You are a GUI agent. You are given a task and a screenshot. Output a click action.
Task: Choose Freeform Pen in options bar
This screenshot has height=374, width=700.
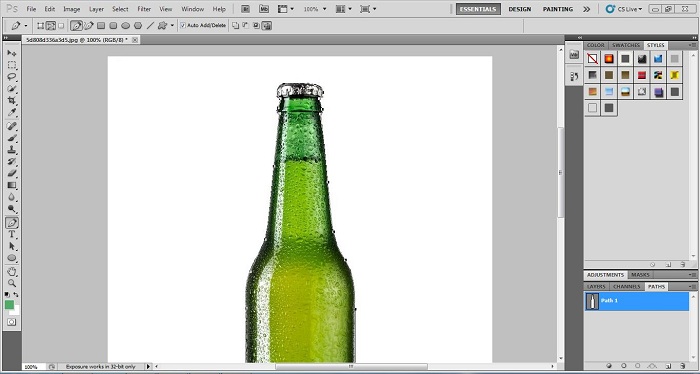click(89, 25)
